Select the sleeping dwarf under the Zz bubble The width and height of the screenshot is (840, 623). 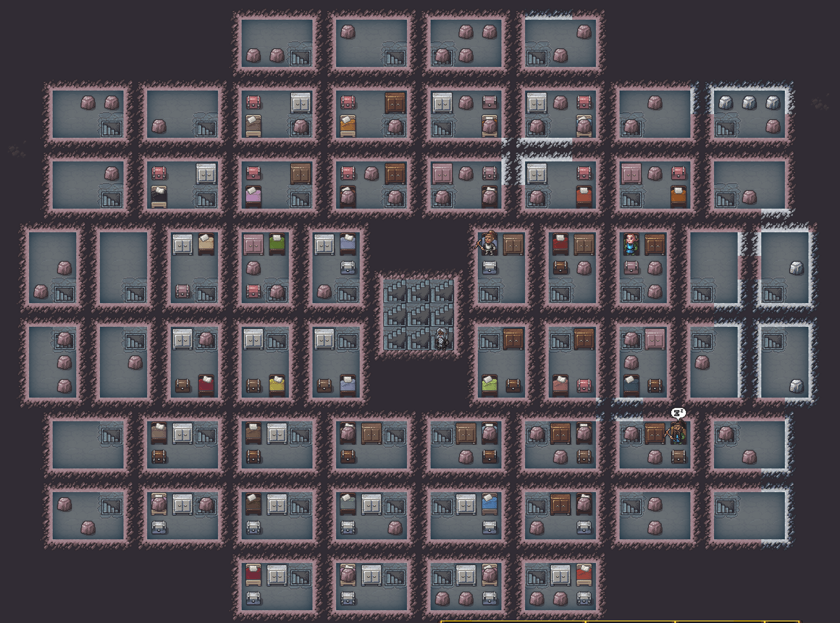[677, 433]
